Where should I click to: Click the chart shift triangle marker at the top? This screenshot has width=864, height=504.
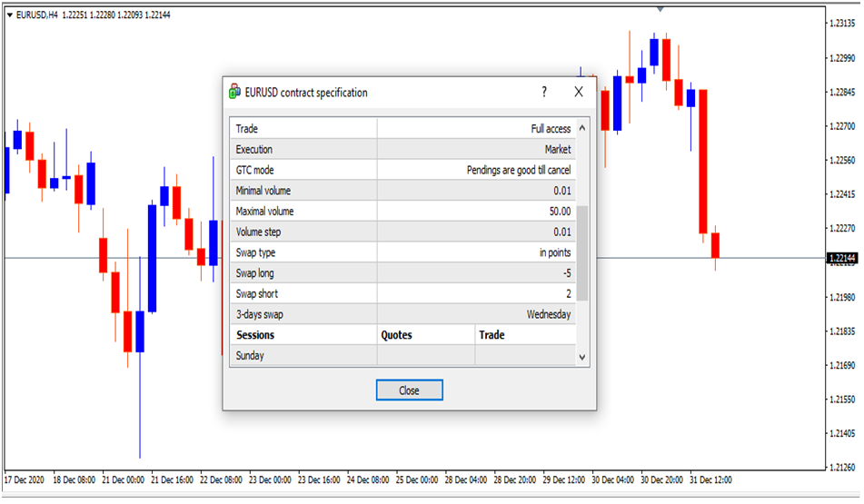[660, 8]
